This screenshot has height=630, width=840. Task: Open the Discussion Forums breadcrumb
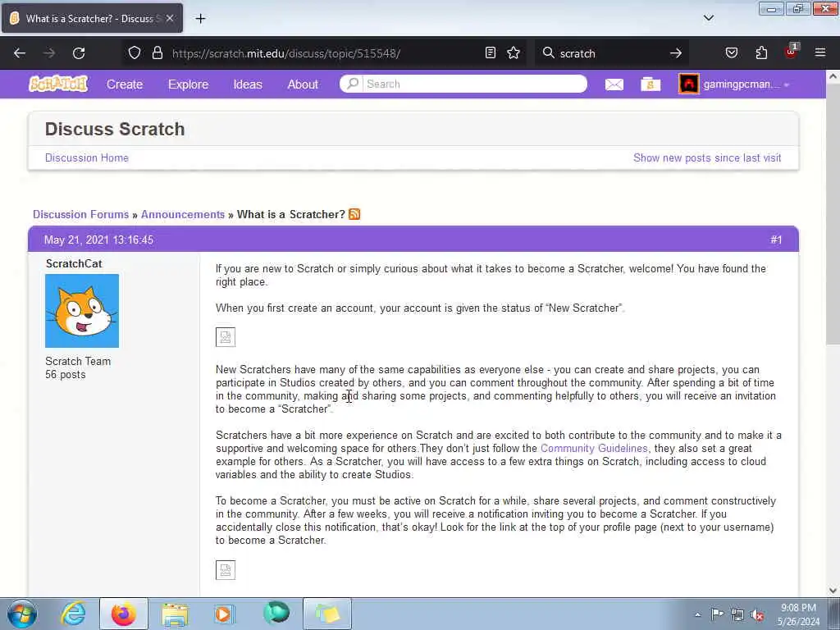(x=81, y=214)
